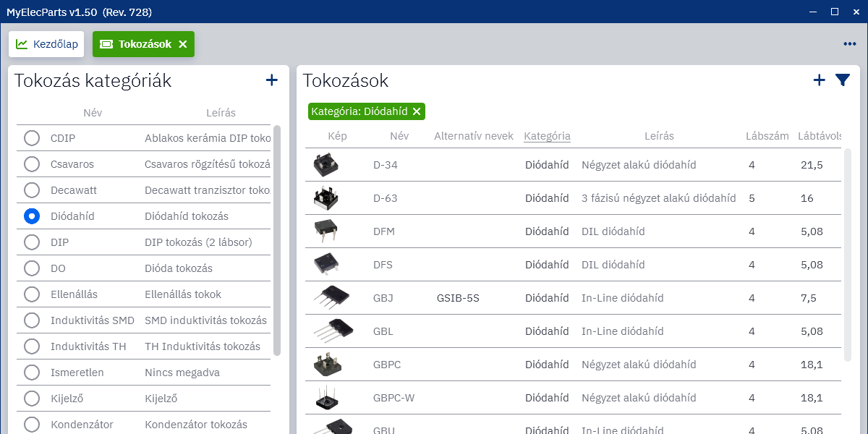Remove the Kategória: Diódahíd filter chip
This screenshot has height=434, width=868.
(x=417, y=111)
